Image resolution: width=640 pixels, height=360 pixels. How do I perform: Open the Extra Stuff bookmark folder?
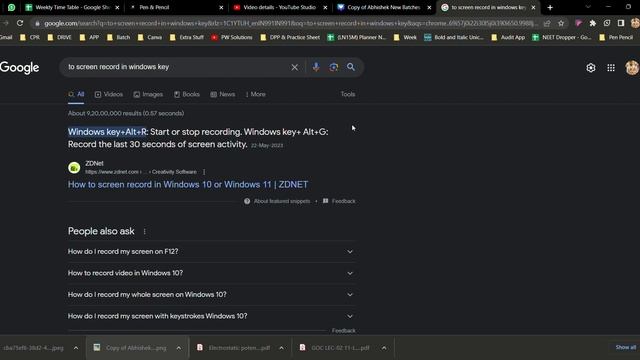point(187,37)
